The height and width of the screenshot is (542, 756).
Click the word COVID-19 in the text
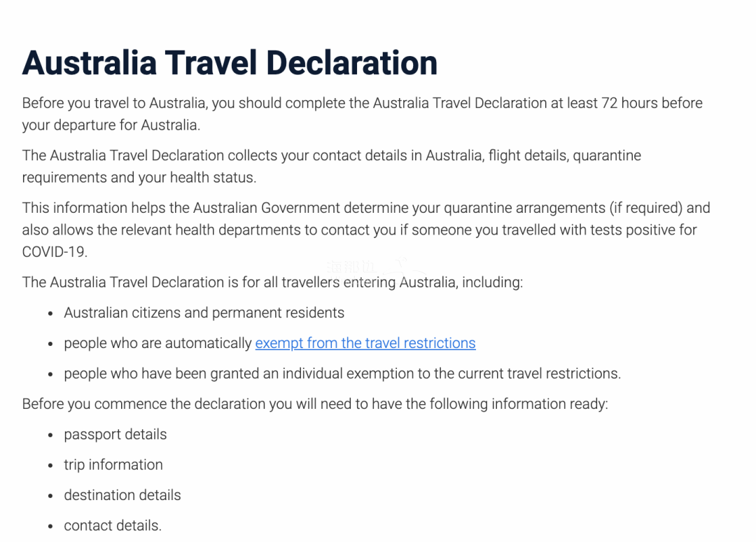tap(55, 251)
